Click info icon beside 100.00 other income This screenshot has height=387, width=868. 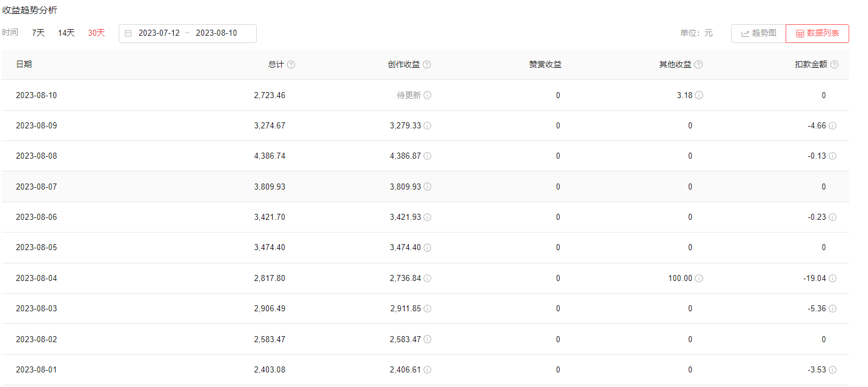click(699, 279)
